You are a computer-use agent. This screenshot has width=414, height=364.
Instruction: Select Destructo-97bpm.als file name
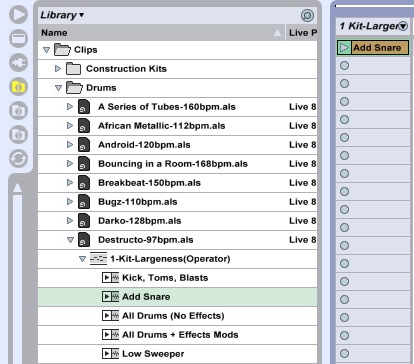146,240
